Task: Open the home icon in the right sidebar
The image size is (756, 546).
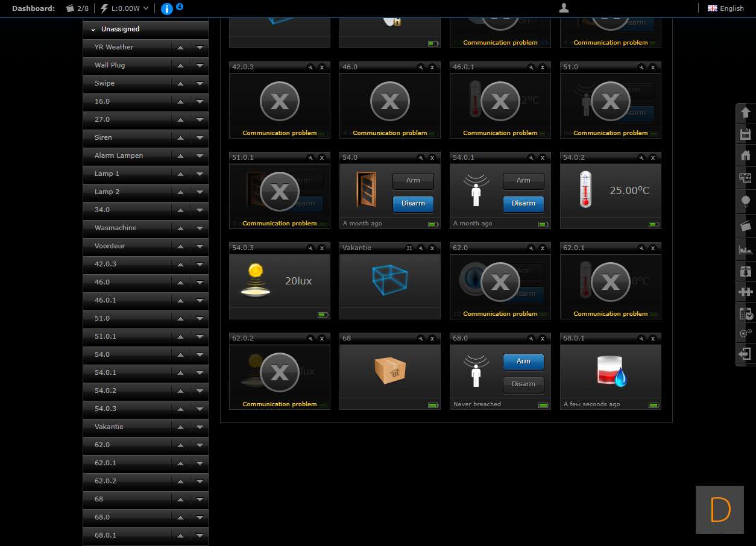Action: click(x=745, y=155)
